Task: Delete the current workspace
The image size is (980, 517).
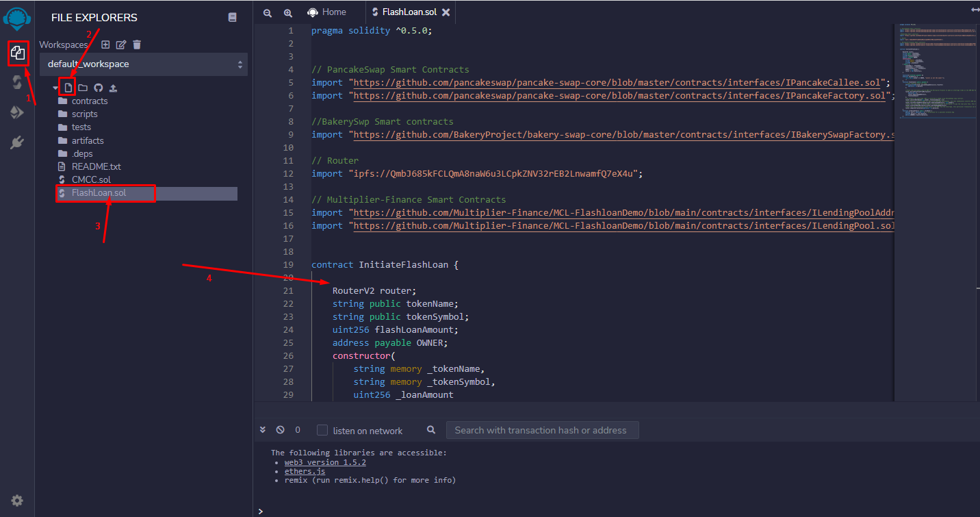Action: tap(137, 45)
